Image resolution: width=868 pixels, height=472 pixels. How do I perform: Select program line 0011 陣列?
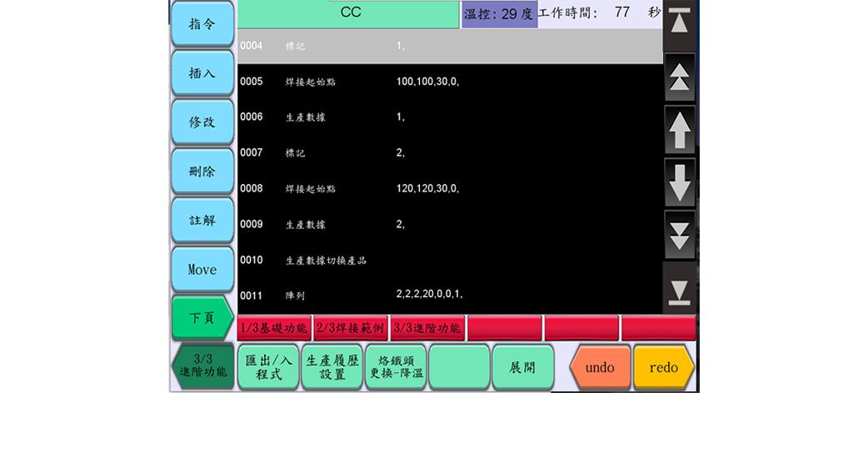450,295
